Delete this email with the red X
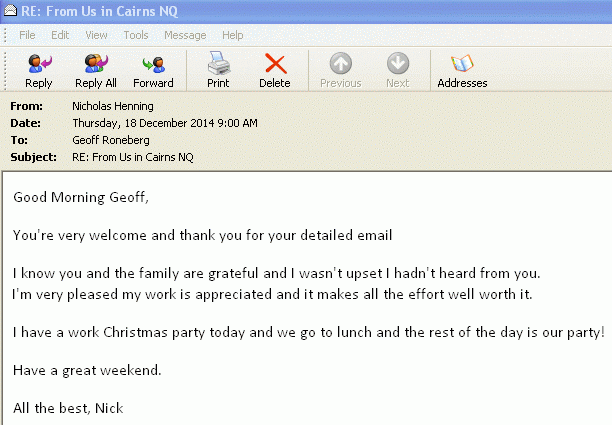The image size is (612, 425). (275, 71)
